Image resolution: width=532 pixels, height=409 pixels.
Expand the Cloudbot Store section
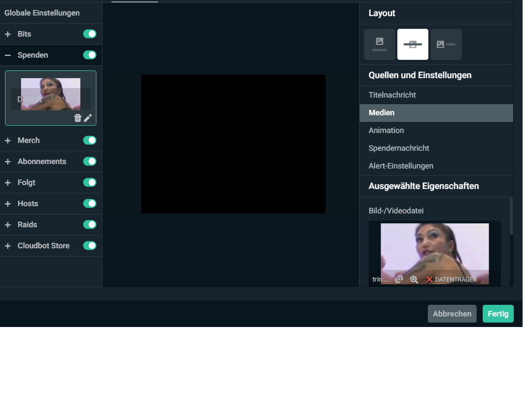[x=8, y=246]
